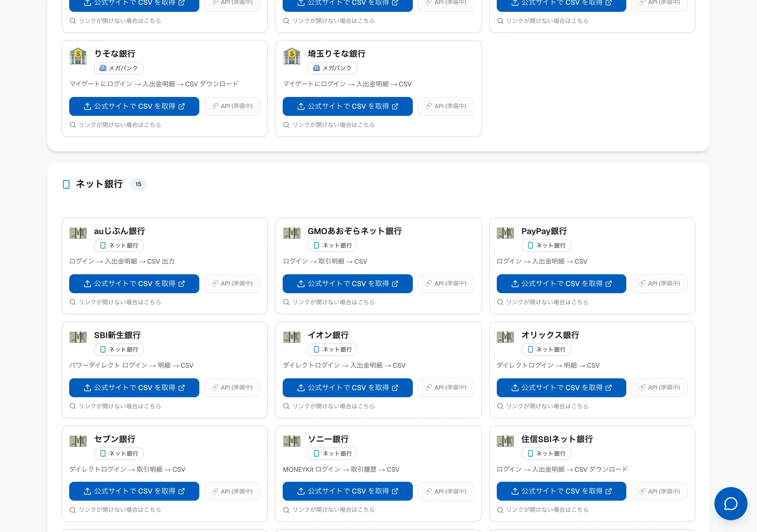Click the magnifier icon under イオン銀行 card
Screen dimensions: 757x532
286,406
